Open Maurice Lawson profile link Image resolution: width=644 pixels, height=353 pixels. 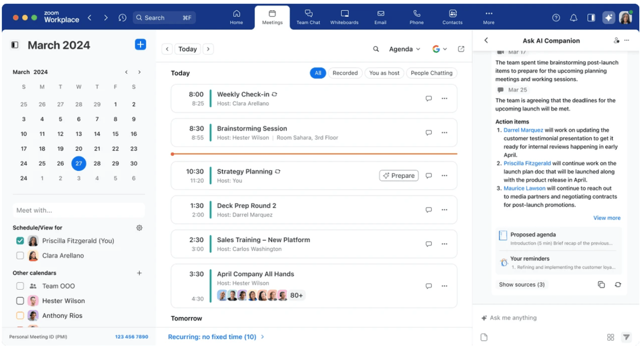click(x=524, y=188)
